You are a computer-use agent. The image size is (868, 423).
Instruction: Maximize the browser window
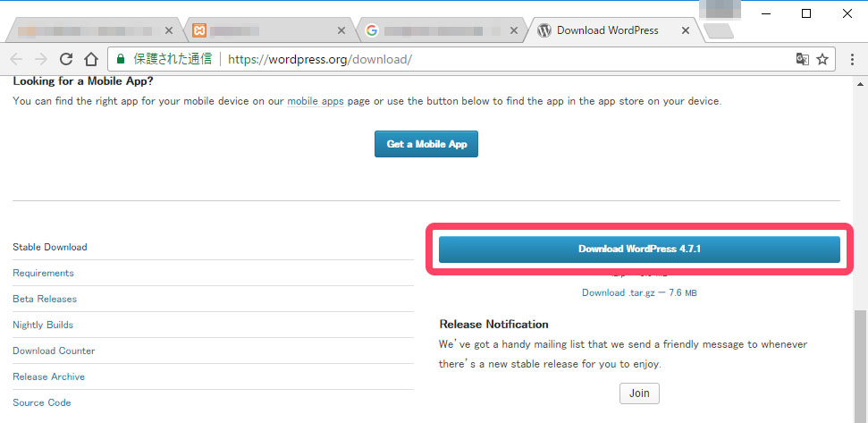click(806, 13)
